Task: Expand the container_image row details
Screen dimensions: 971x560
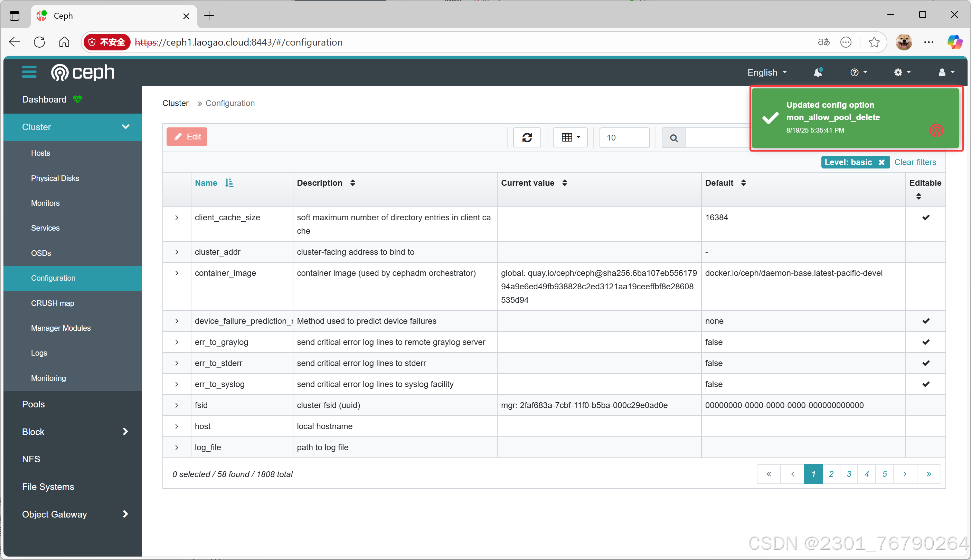Action: click(x=177, y=273)
